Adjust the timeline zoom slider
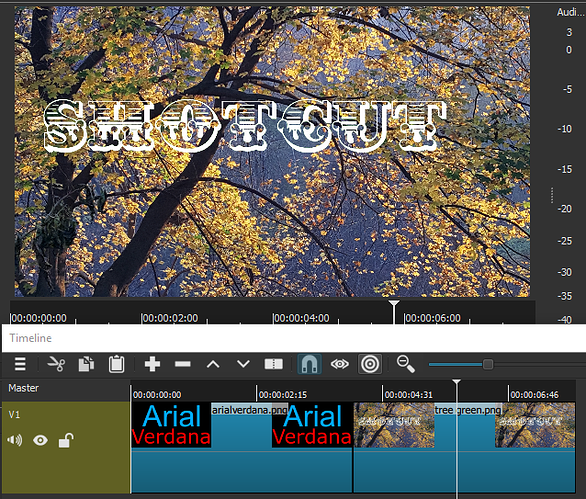The image size is (586, 499). click(488, 364)
